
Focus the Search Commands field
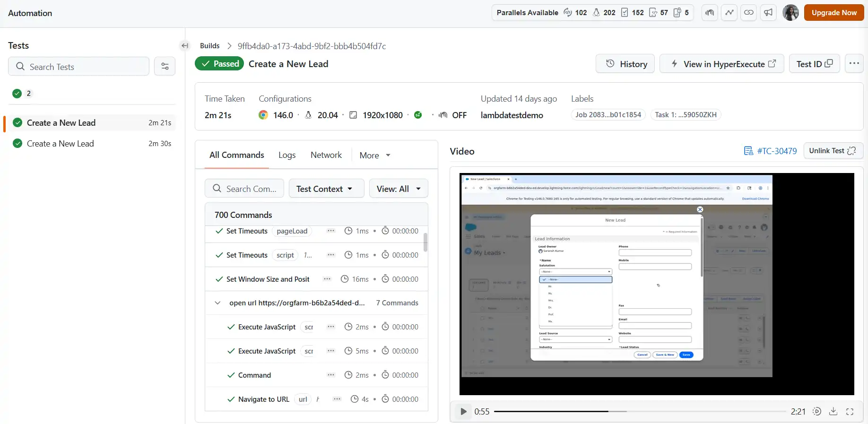coord(244,188)
